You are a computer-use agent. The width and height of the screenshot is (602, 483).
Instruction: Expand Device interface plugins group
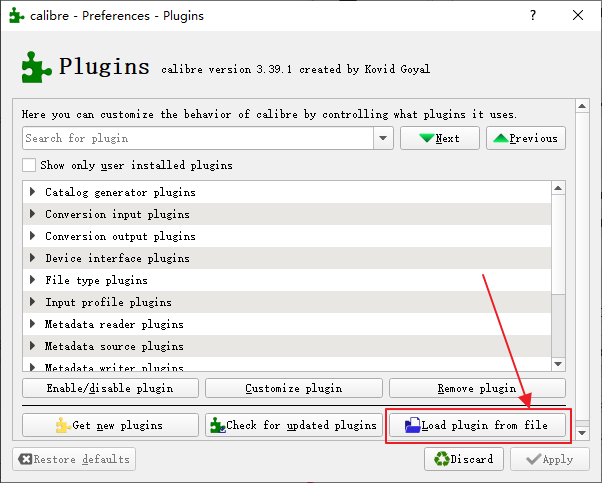[x=33, y=258]
